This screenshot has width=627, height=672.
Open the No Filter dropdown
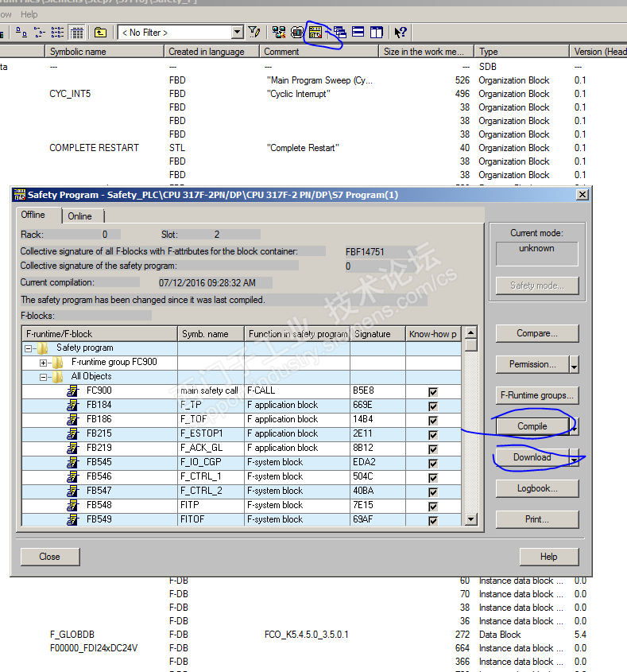pyautogui.click(x=237, y=32)
